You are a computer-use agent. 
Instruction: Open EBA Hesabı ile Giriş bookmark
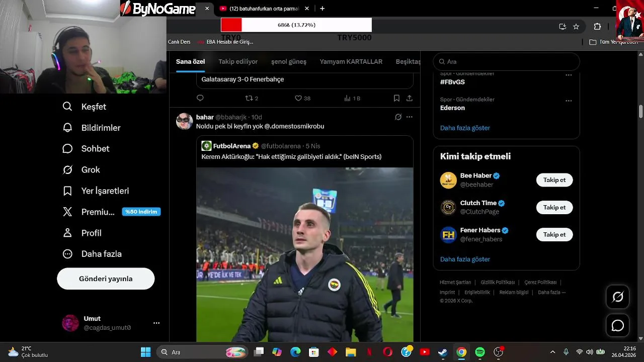(x=225, y=42)
